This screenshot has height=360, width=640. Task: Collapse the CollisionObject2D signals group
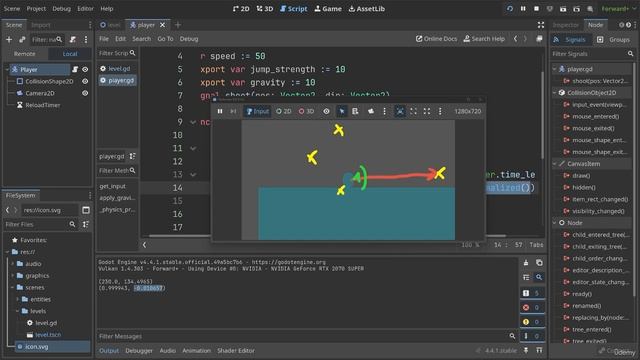554,93
